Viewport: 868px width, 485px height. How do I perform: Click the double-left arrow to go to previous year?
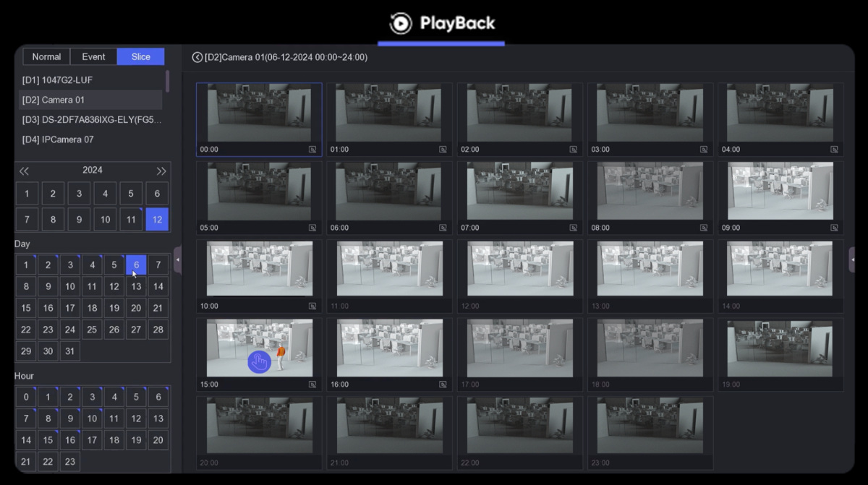[24, 171]
